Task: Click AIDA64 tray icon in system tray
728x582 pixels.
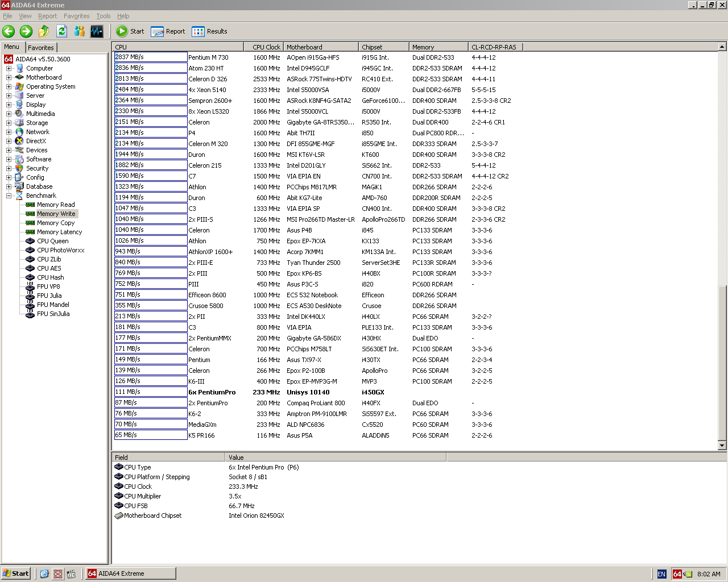Action: click(x=677, y=574)
